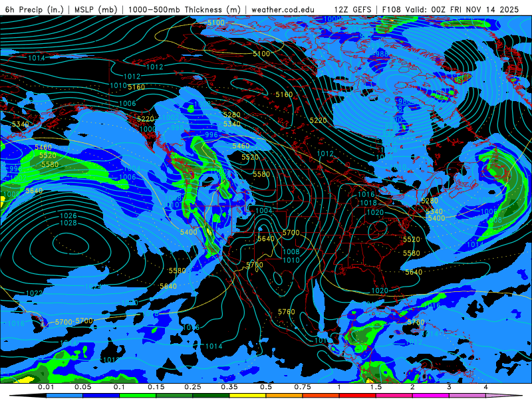Click the '1000-500mb Thickness (m)' title text
This screenshot has width=532, height=399.
tap(184, 9)
